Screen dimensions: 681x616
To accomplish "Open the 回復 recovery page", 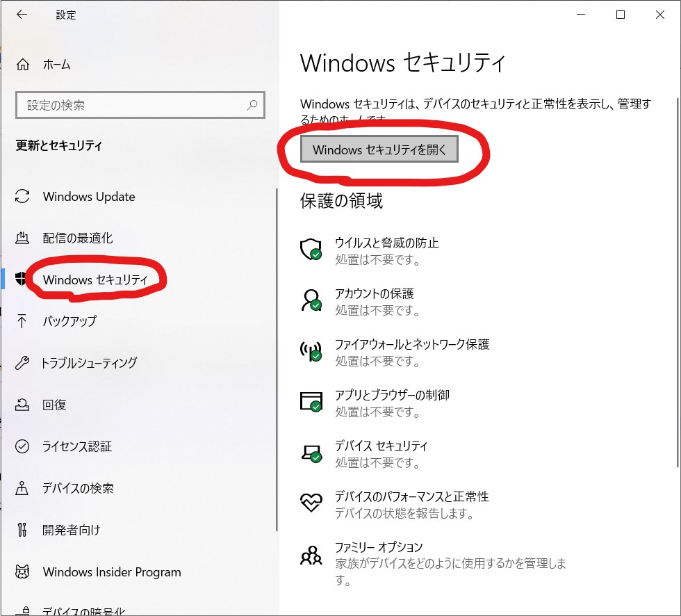I will pos(54,405).
